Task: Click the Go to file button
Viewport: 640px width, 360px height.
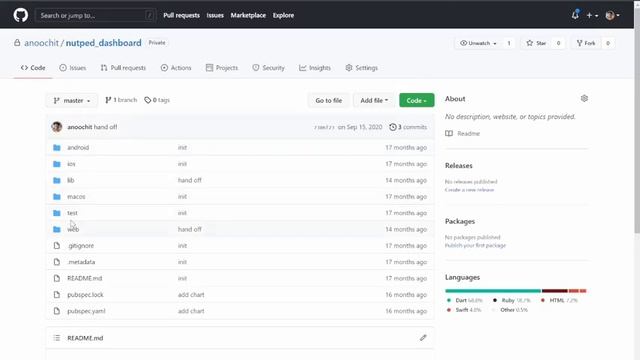Action: pos(329,100)
